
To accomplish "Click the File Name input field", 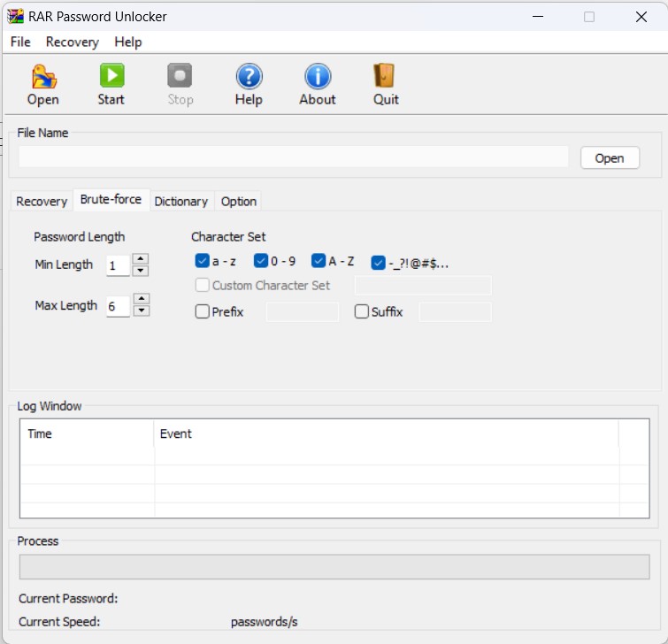I will 294,157.
